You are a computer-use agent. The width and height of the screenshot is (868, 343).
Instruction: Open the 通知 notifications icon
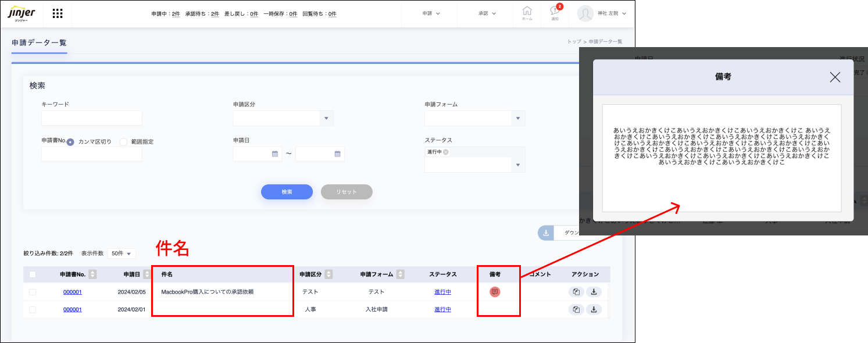555,13
